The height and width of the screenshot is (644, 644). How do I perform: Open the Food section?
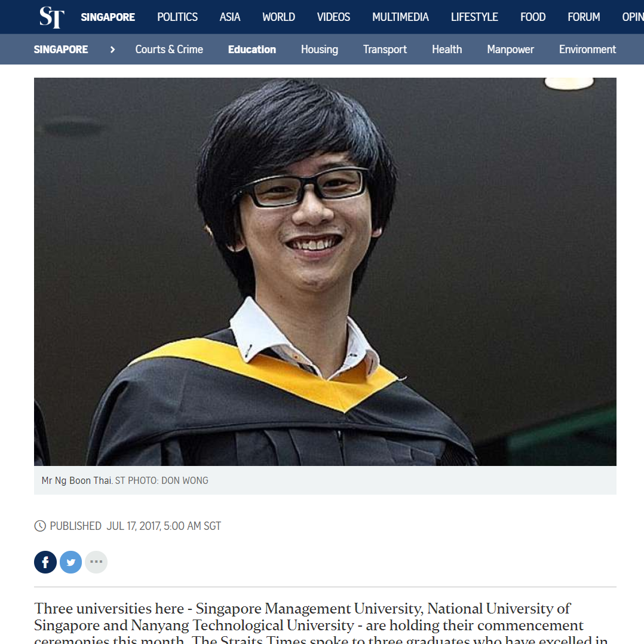tap(533, 17)
